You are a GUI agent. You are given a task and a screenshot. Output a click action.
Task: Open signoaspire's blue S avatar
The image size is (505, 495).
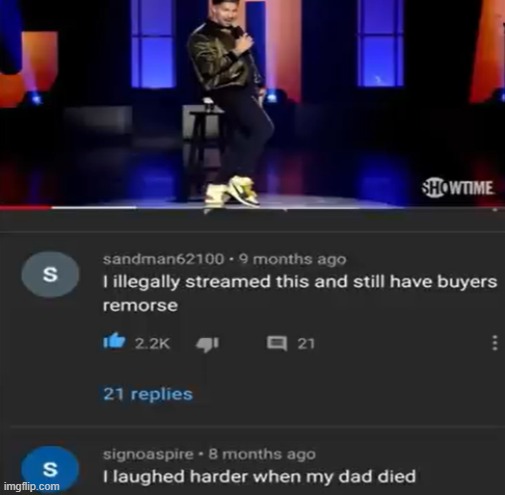pos(50,469)
